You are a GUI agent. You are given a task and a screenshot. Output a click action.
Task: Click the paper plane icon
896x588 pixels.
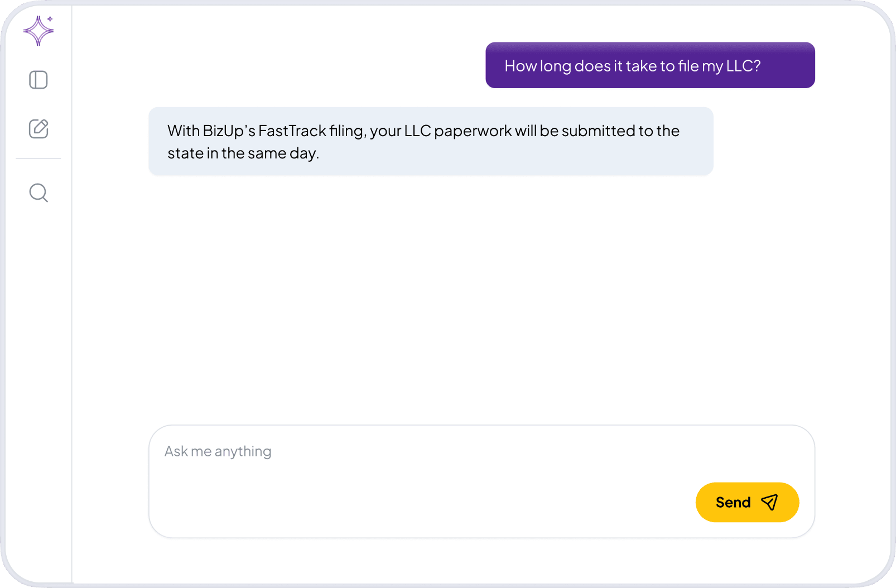point(769,503)
